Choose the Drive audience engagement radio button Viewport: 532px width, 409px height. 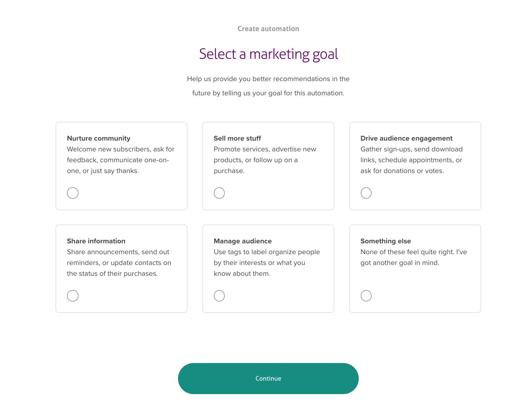pos(366,193)
